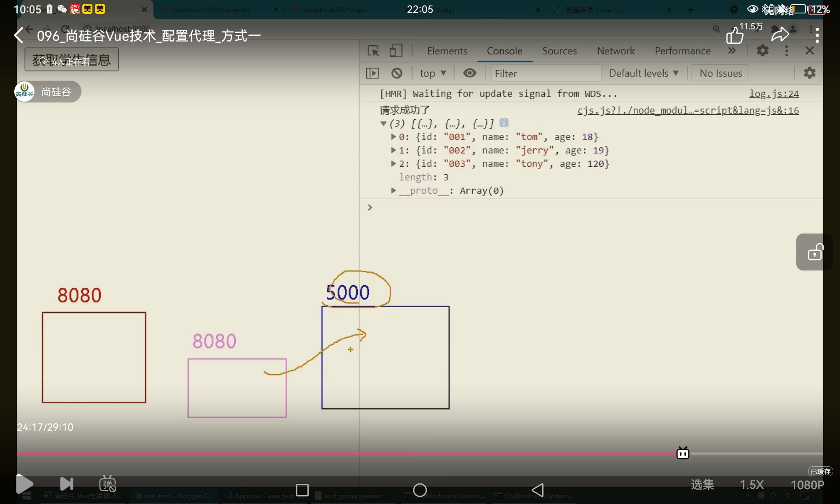Switch to the Sources tab
This screenshot has width=840, height=504.
(x=559, y=51)
